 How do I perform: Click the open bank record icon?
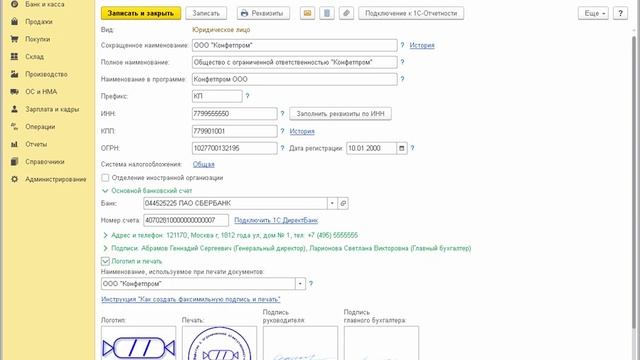343,203
